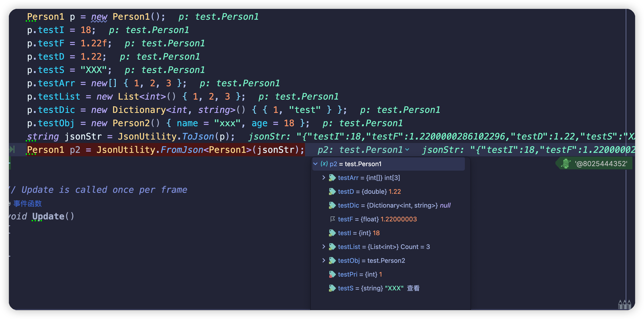The width and height of the screenshot is (644, 319).
Task: Click the (x) variable icon beside p2
Action: [x=324, y=164]
